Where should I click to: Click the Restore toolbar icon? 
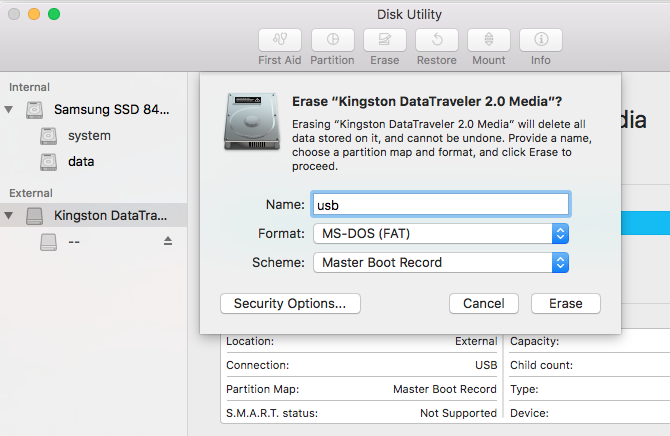(437, 40)
